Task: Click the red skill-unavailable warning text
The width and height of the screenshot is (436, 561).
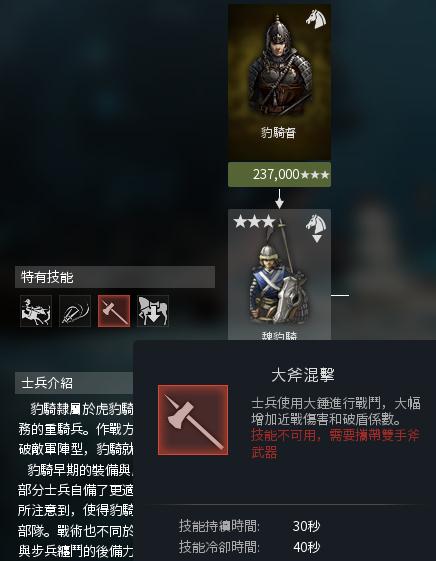Action: click(x=335, y=444)
